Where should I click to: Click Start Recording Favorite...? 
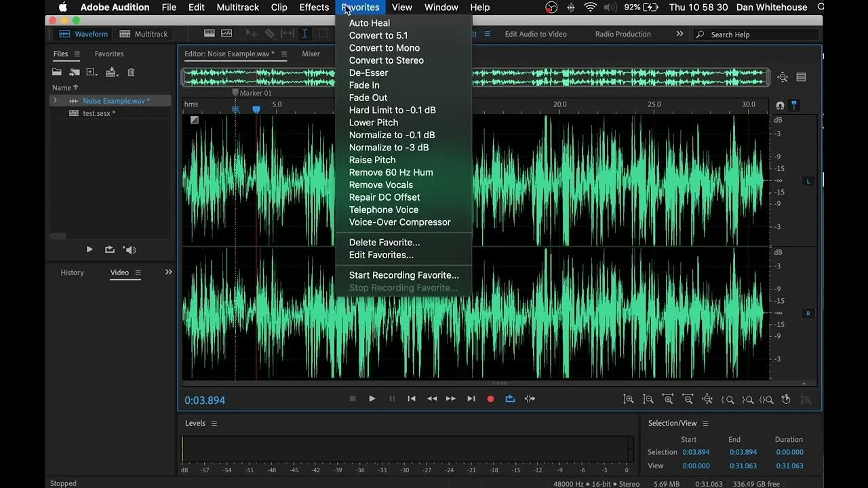point(403,275)
